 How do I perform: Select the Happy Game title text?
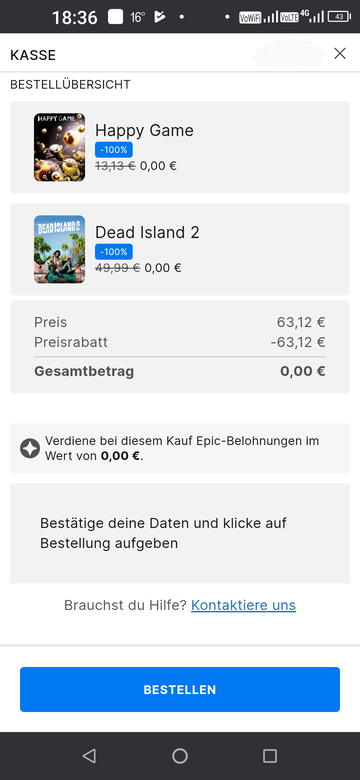pos(144,130)
